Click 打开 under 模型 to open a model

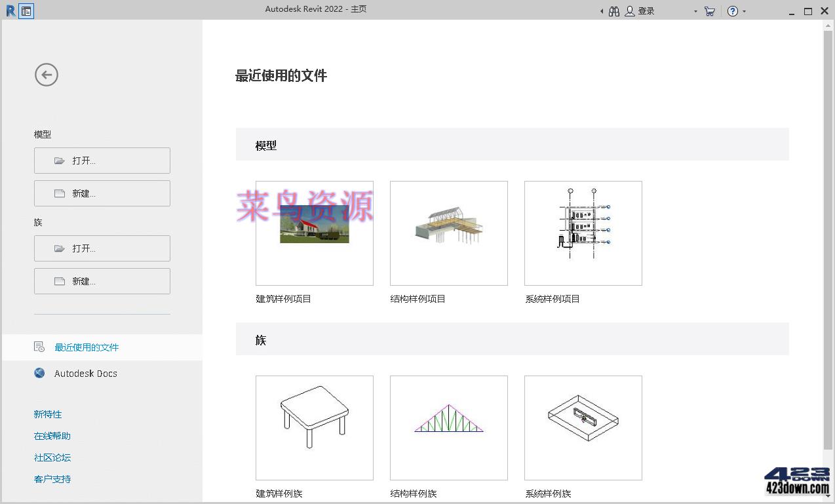click(102, 160)
